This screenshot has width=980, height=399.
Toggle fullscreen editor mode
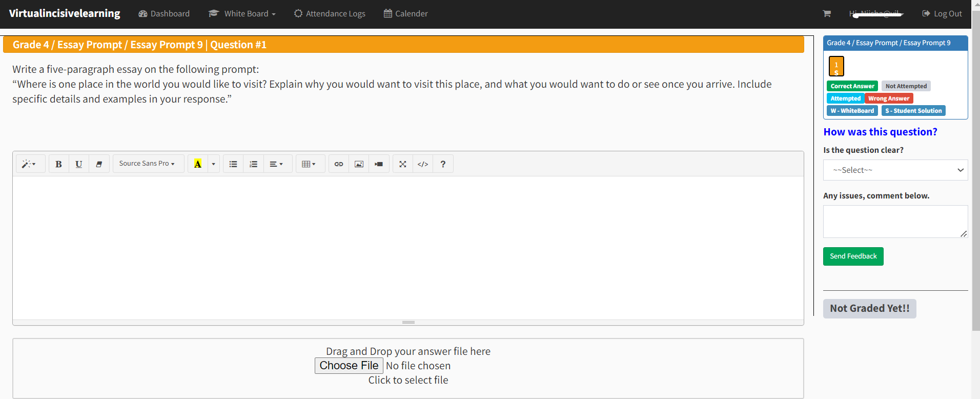pos(403,164)
